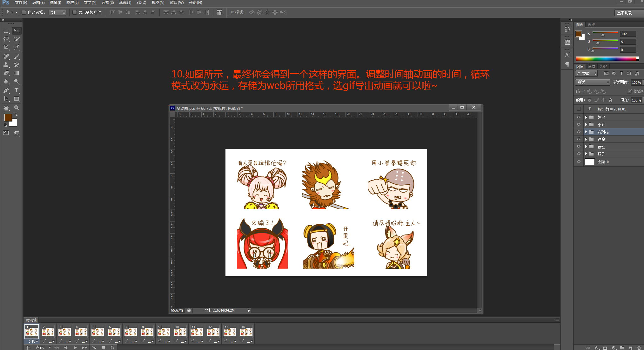Switch to the 通道 tab
Image resolution: width=644 pixels, height=350 pixels.
point(591,67)
